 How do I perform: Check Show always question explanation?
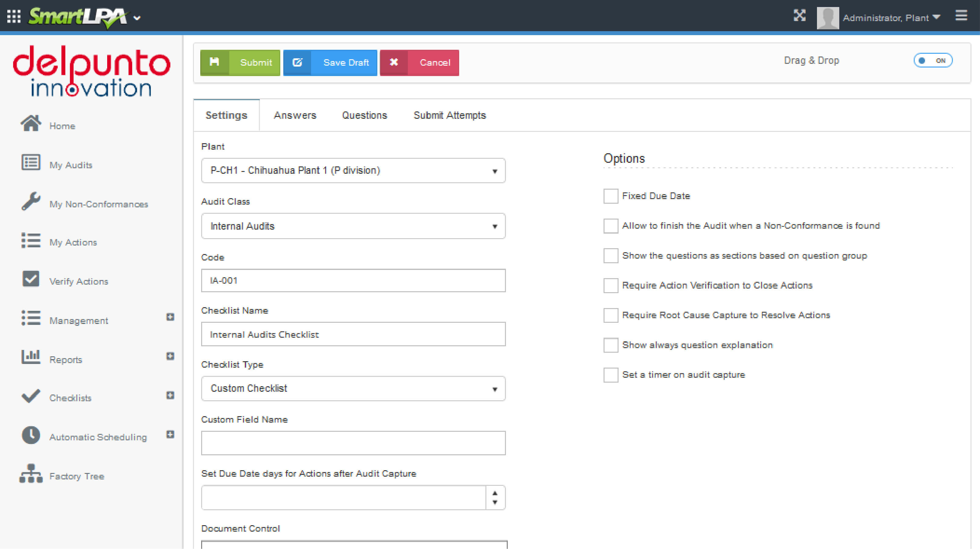tap(611, 345)
